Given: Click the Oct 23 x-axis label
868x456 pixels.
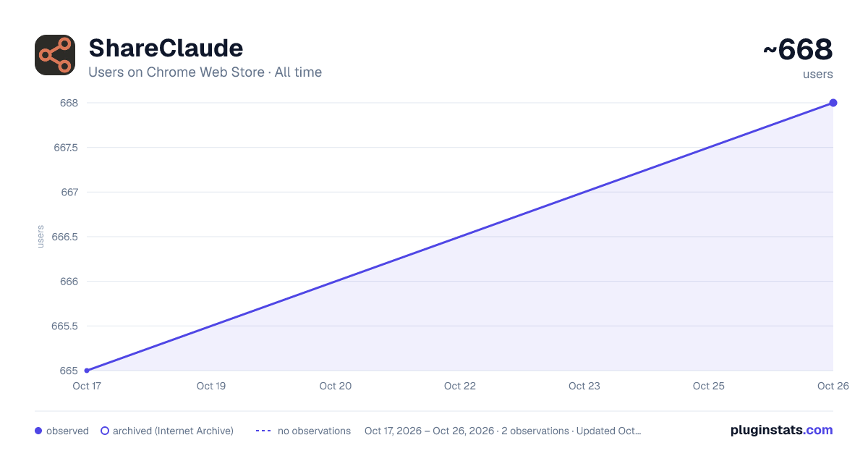Looking at the screenshot, I should pyautogui.click(x=584, y=386).
